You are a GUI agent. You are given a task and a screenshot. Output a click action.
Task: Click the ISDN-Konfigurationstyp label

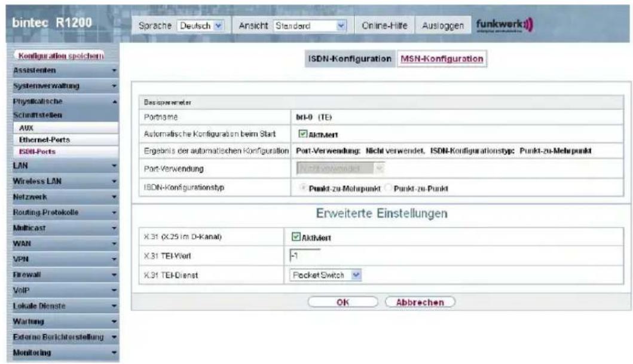pos(184,187)
